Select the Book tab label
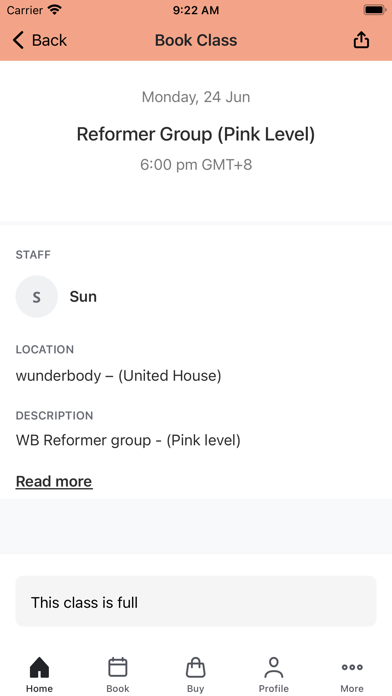This screenshot has width=392, height=696. click(118, 688)
